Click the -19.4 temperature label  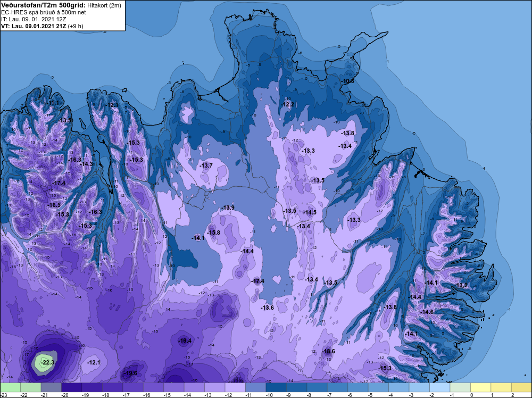[185, 341]
